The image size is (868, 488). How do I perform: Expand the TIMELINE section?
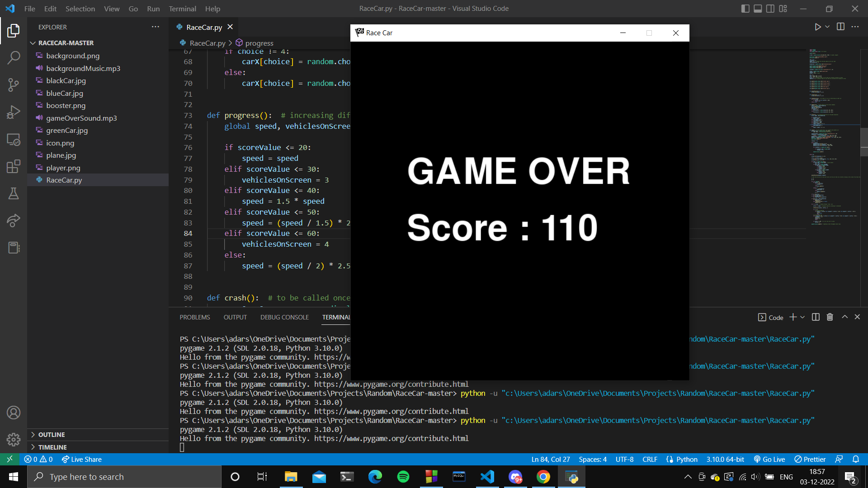tap(52, 447)
